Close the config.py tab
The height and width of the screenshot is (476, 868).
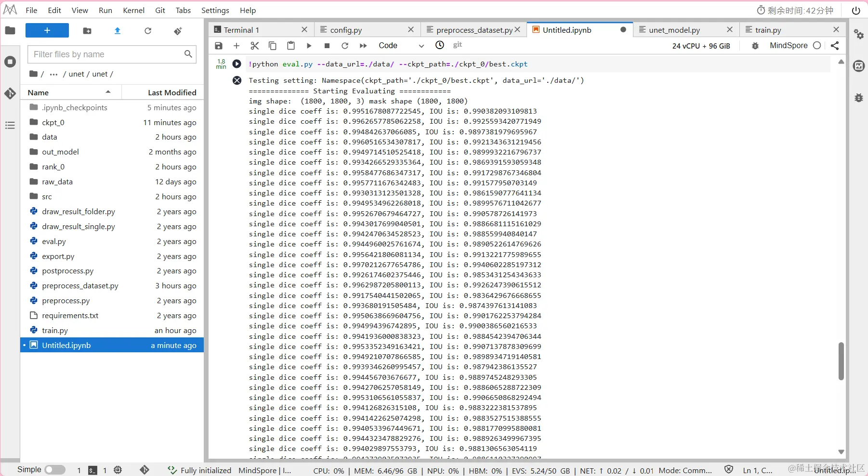[411, 30]
